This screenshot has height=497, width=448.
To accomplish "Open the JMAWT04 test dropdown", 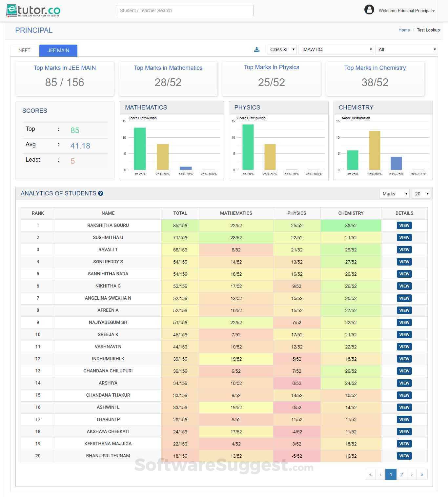I will [336, 50].
